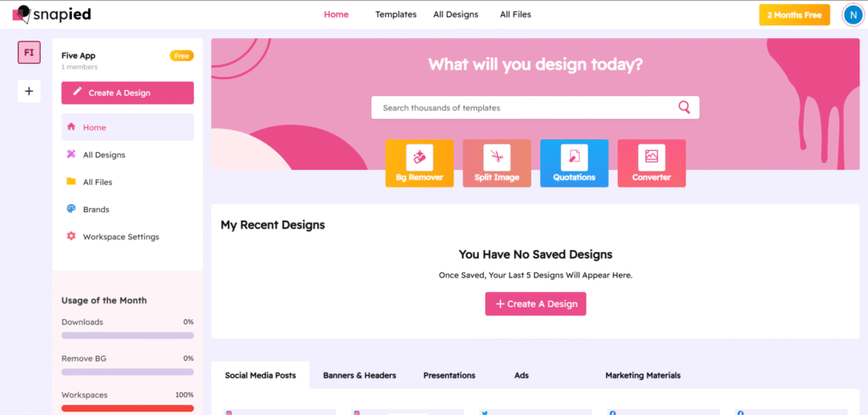
Task: Click the plus icon to add workspace
Action: [x=29, y=91]
